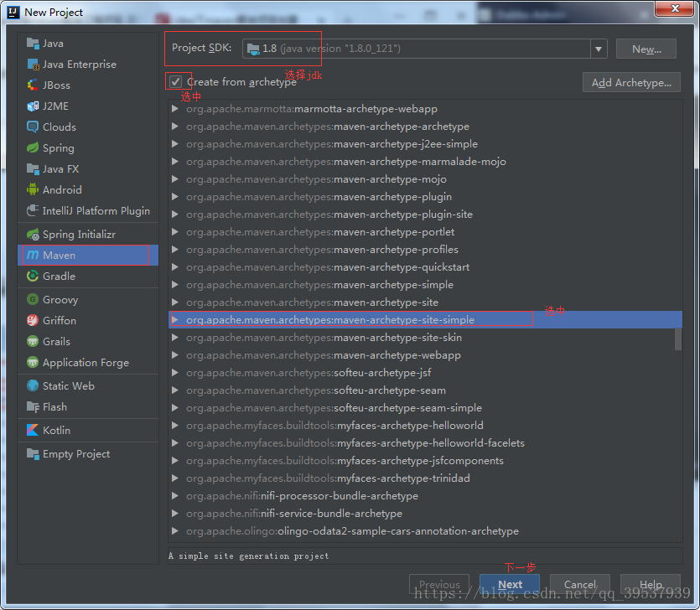Select the Java Enterprise project type
The width and height of the screenshot is (700, 610).
(x=88, y=65)
